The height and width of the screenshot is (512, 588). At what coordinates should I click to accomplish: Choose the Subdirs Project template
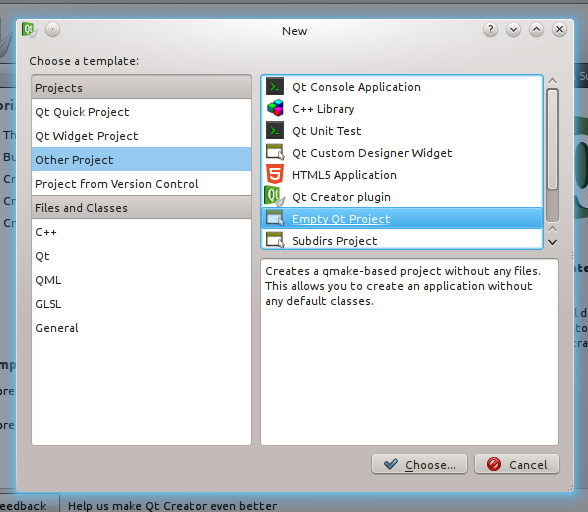click(402, 240)
